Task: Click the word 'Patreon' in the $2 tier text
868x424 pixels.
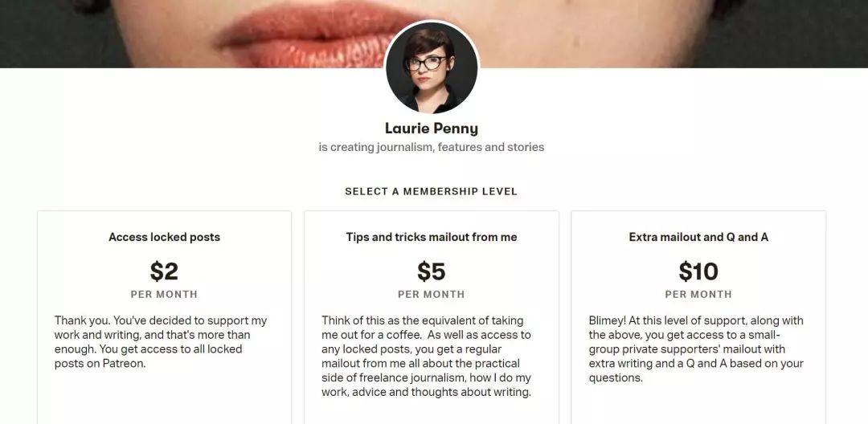Action: point(125,364)
